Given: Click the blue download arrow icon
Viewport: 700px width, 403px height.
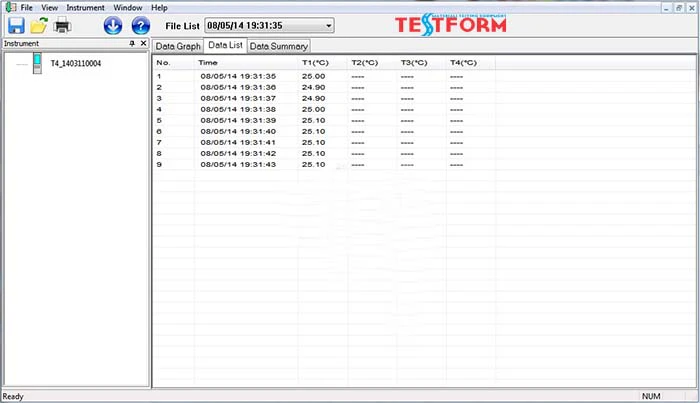Looking at the screenshot, I should pyautogui.click(x=113, y=25).
